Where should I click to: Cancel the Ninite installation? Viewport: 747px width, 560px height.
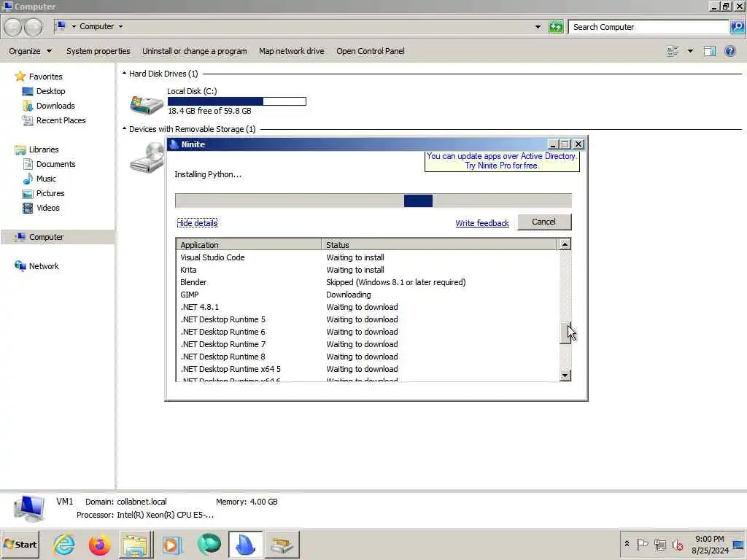(544, 222)
